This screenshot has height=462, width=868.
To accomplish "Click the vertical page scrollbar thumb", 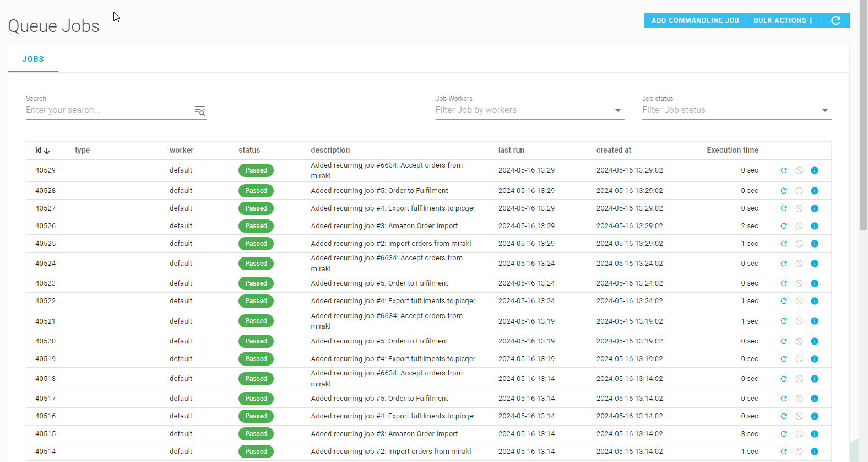I will pyautogui.click(x=863, y=115).
